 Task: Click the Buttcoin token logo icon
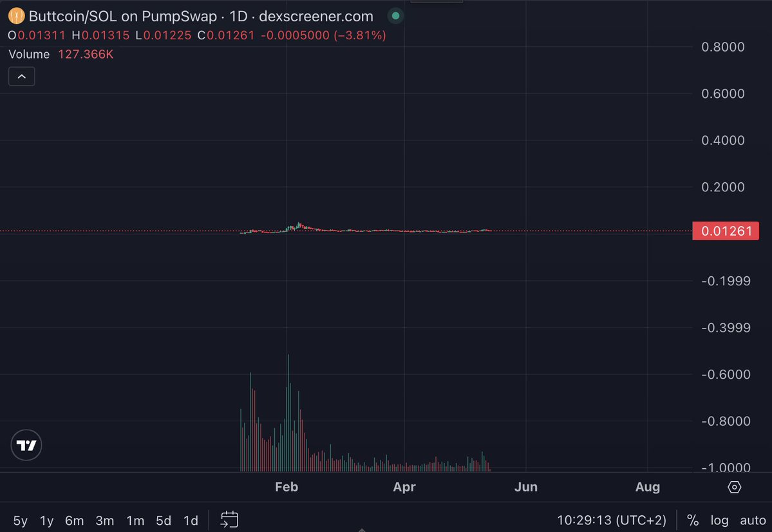click(x=16, y=16)
